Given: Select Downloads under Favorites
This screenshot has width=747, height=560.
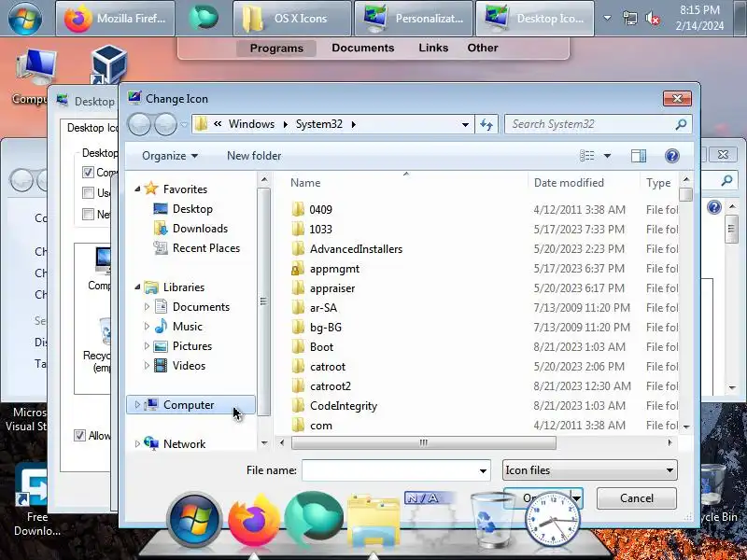Looking at the screenshot, I should (200, 229).
